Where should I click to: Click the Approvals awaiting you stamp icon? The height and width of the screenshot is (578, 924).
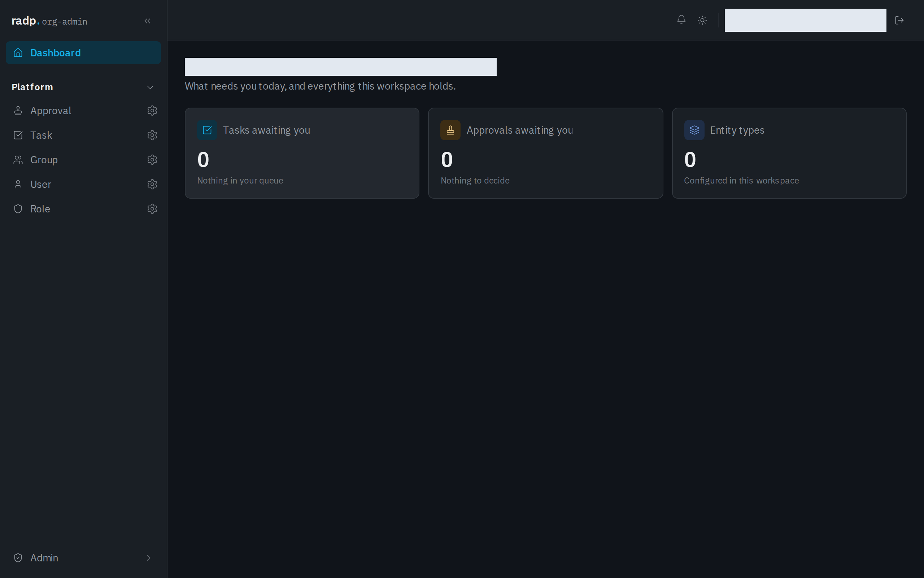(x=450, y=130)
